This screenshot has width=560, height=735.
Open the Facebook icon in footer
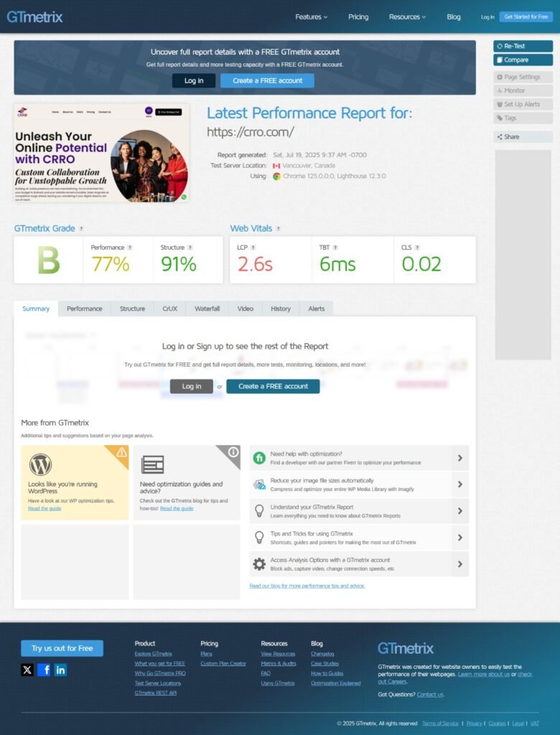(x=44, y=670)
